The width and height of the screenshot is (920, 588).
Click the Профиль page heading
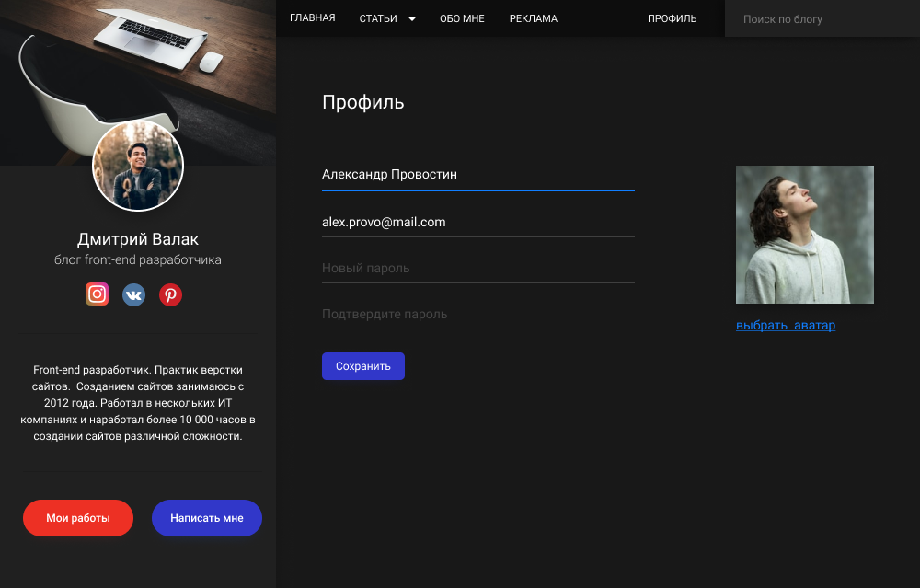pos(363,103)
